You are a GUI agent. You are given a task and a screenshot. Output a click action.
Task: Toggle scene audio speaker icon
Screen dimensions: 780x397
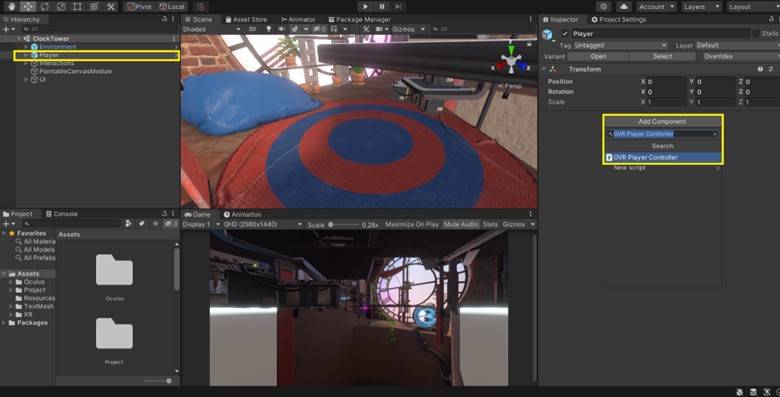[282, 29]
